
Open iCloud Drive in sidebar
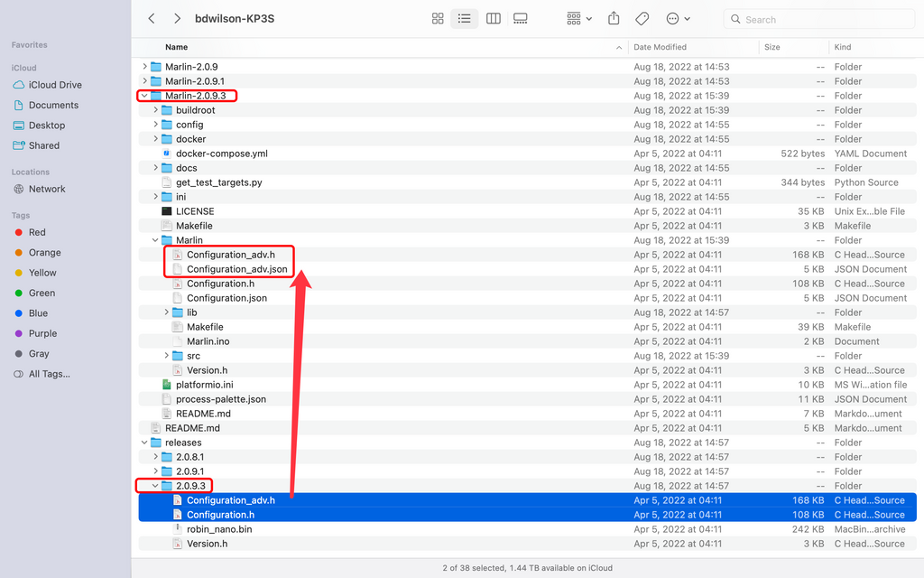click(x=55, y=85)
